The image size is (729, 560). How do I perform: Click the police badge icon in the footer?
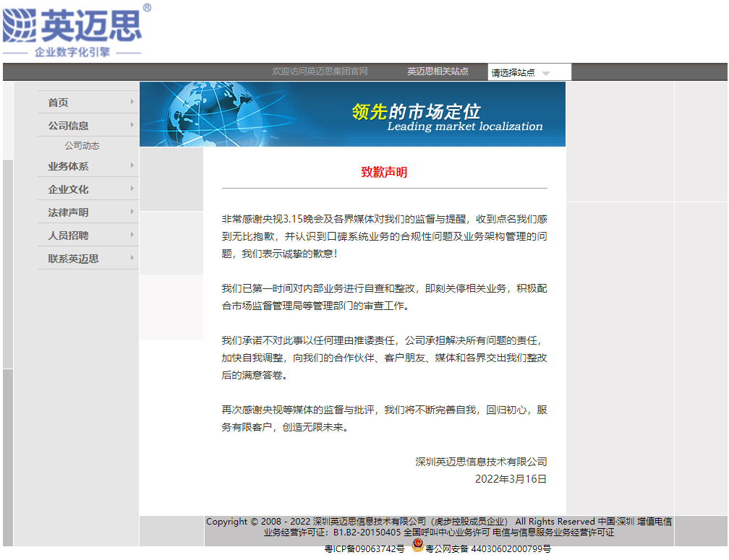coord(417,546)
